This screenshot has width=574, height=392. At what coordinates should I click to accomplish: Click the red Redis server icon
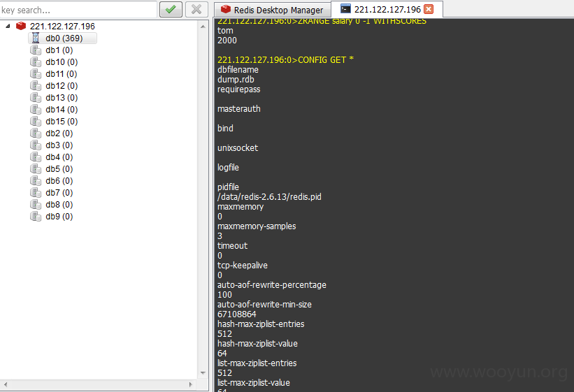(21, 26)
